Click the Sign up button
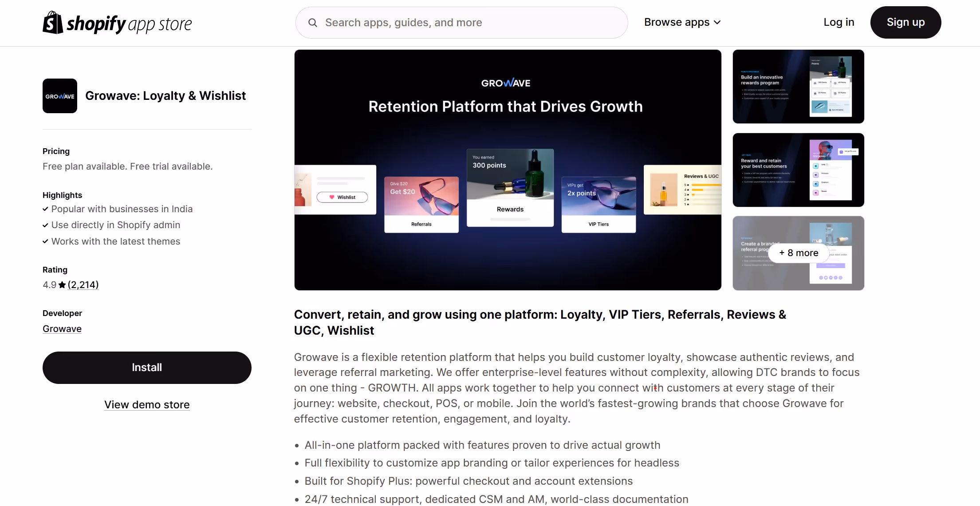 pos(905,22)
